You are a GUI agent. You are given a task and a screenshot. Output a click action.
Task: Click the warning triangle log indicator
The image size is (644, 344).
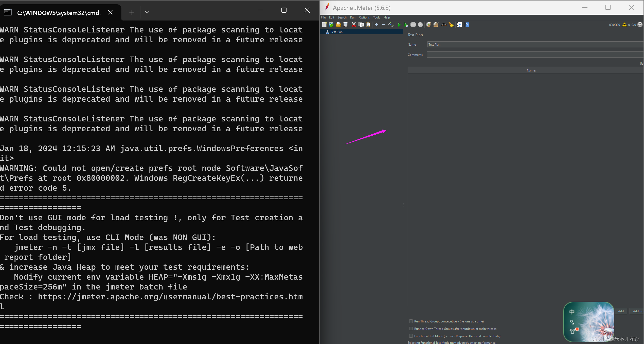point(624,25)
